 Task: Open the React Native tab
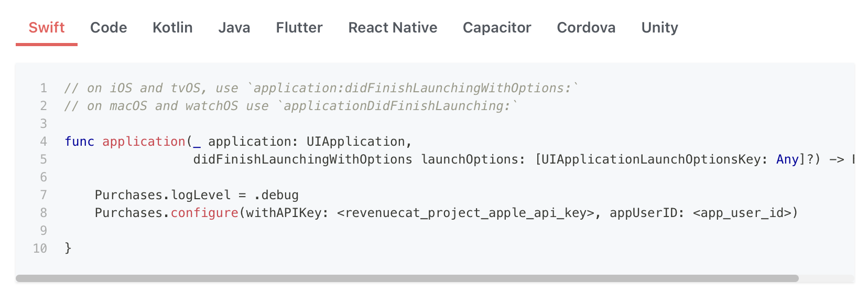(393, 27)
